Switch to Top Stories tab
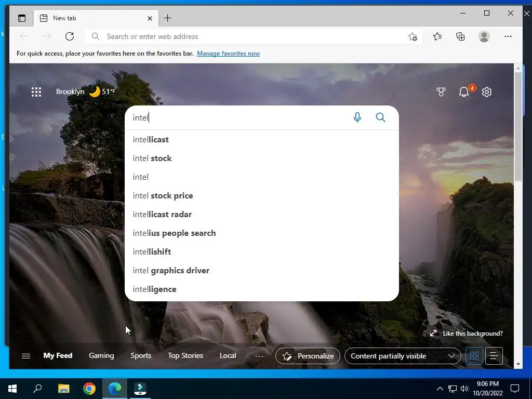 (x=185, y=355)
